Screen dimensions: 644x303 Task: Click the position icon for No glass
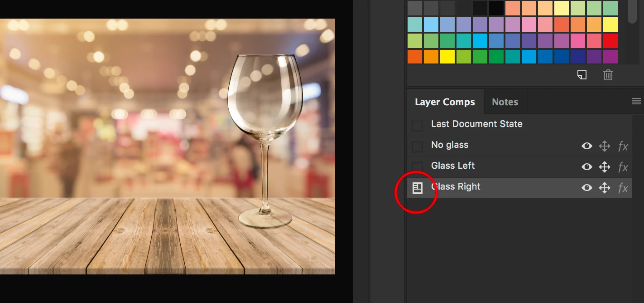pyautogui.click(x=605, y=146)
